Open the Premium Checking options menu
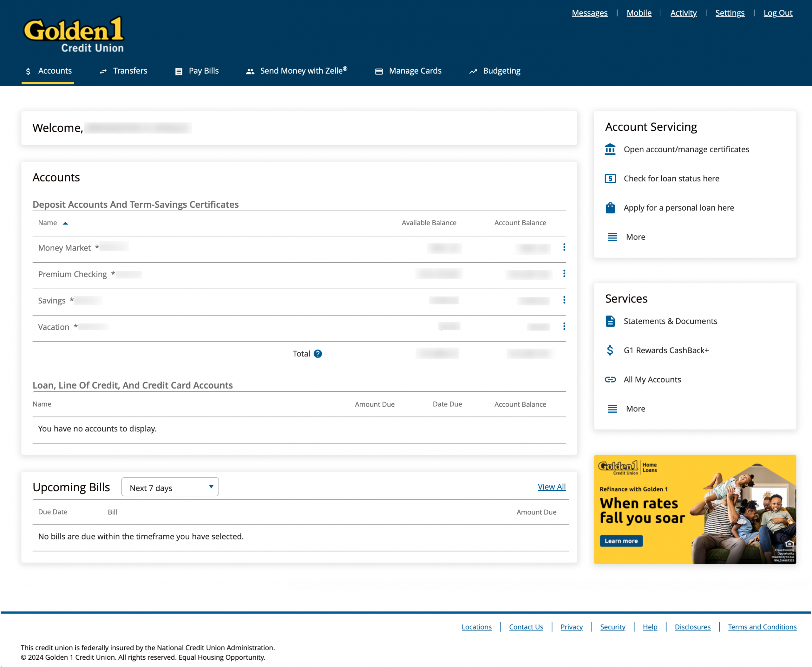 [564, 274]
